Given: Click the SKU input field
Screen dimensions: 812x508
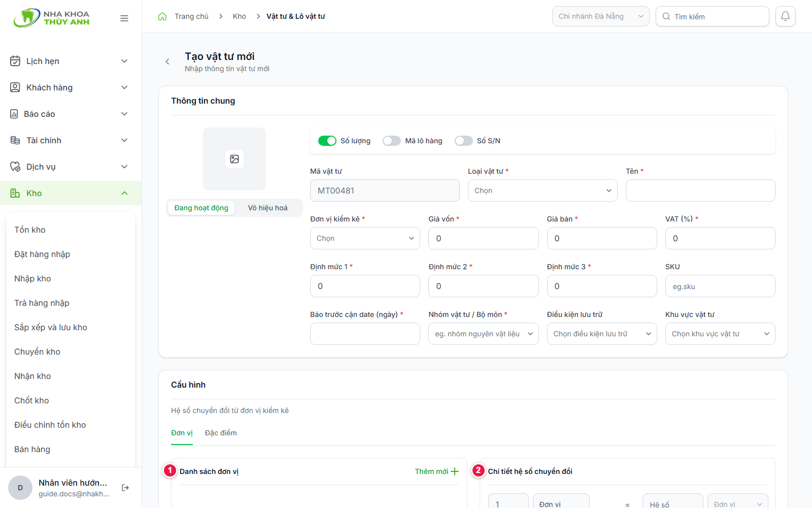Looking at the screenshot, I should tap(720, 286).
